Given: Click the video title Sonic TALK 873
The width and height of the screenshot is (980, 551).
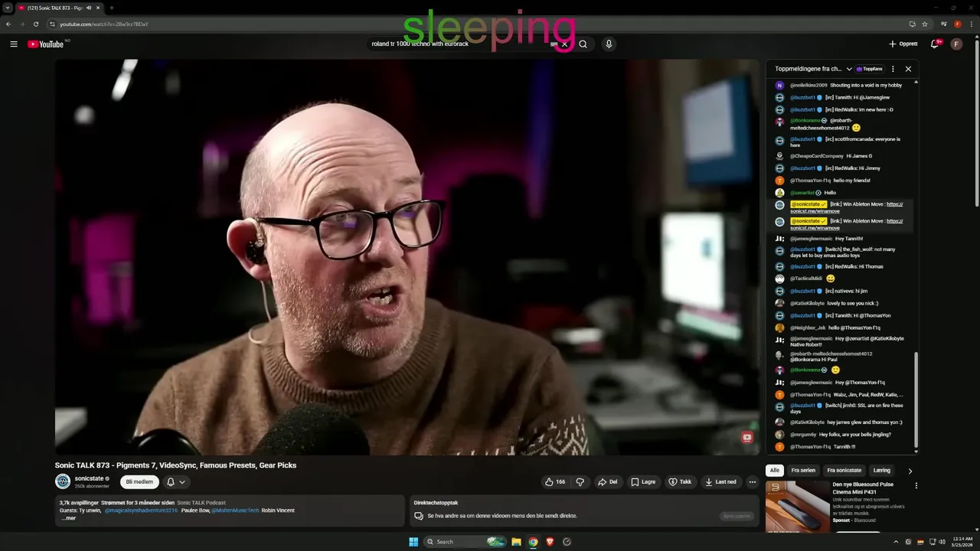Looking at the screenshot, I should (x=175, y=465).
